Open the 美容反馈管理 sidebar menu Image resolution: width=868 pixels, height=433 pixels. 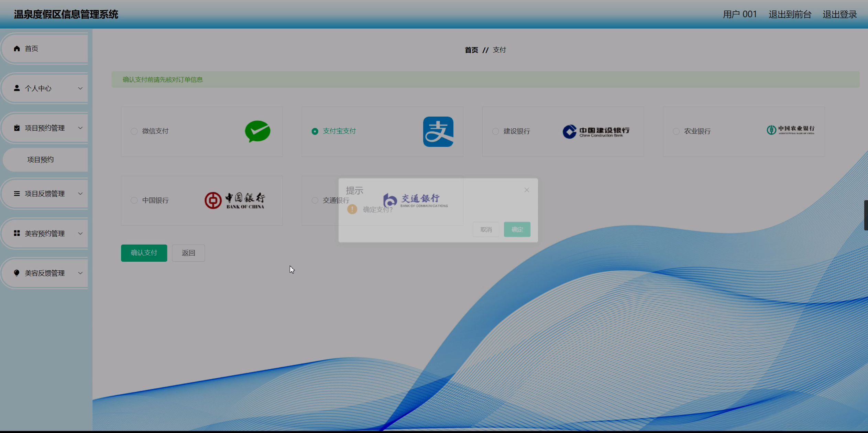[45, 273]
